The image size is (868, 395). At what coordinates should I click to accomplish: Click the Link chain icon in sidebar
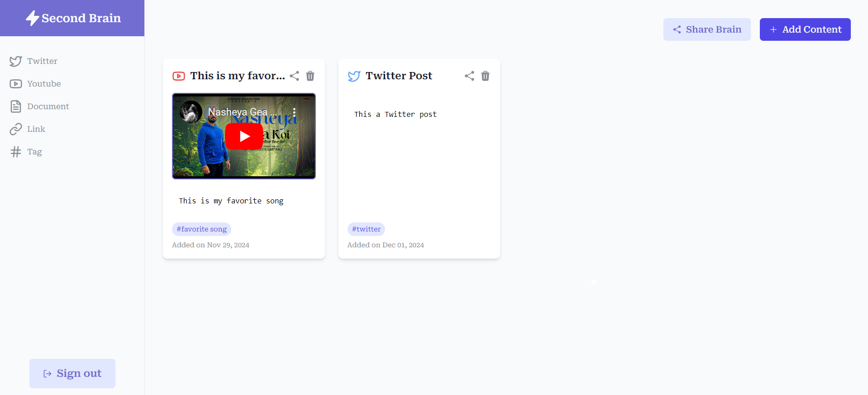click(x=16, y=129)
